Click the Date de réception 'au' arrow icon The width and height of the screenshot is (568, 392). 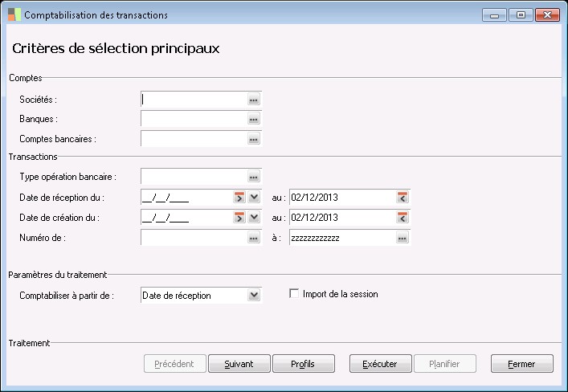[x=403, y=198]
